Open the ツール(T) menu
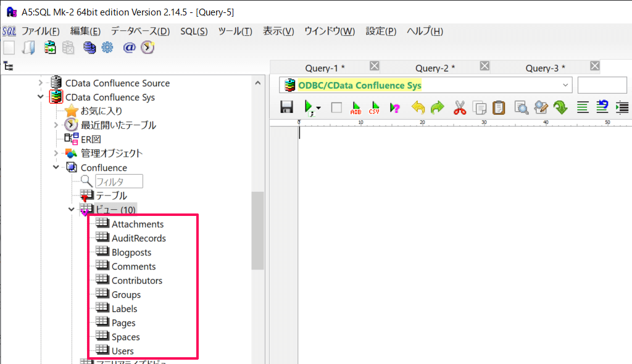The height and width of the screenshot is (364, 632). 235,31
